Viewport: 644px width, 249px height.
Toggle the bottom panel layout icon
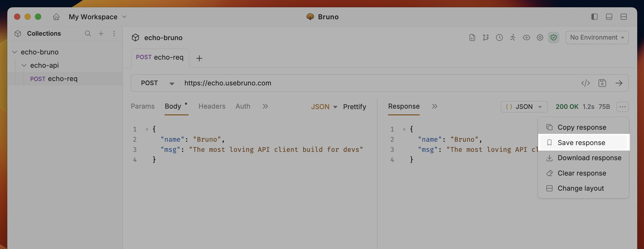609,17
